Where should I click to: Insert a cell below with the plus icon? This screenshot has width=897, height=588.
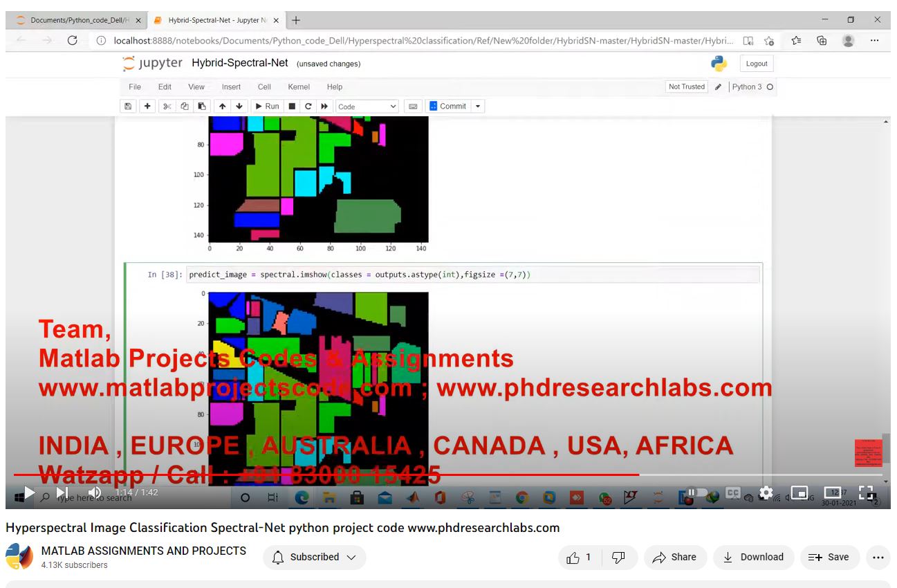point(147,107)
